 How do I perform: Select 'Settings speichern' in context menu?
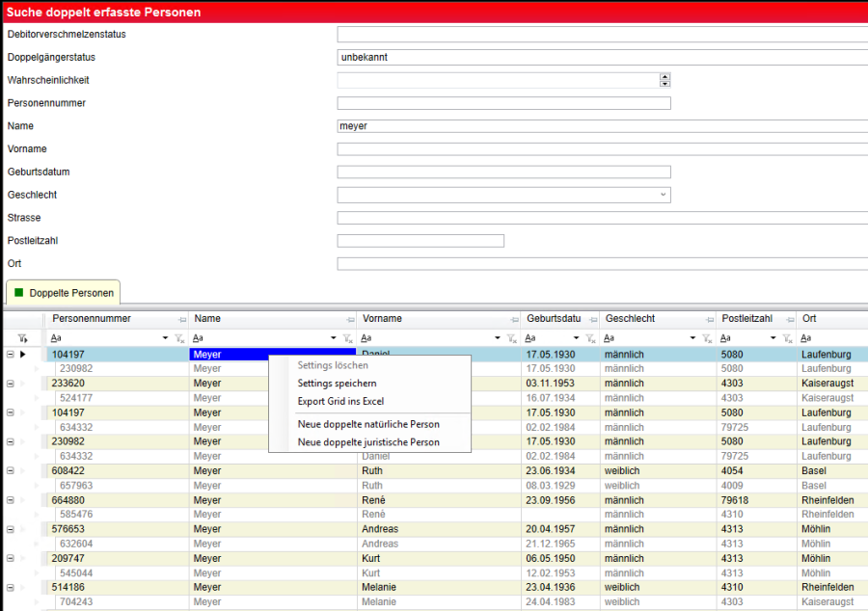(337, 384)
